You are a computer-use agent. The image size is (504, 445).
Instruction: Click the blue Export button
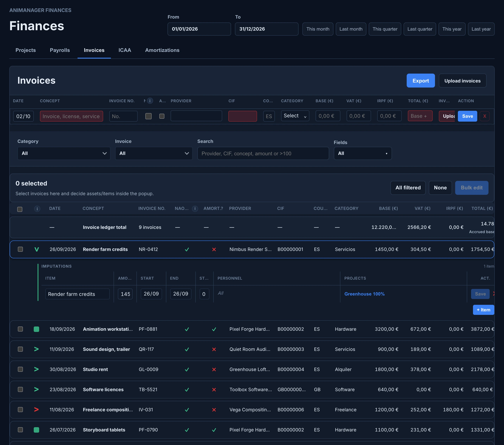click(x=421, y=81)
